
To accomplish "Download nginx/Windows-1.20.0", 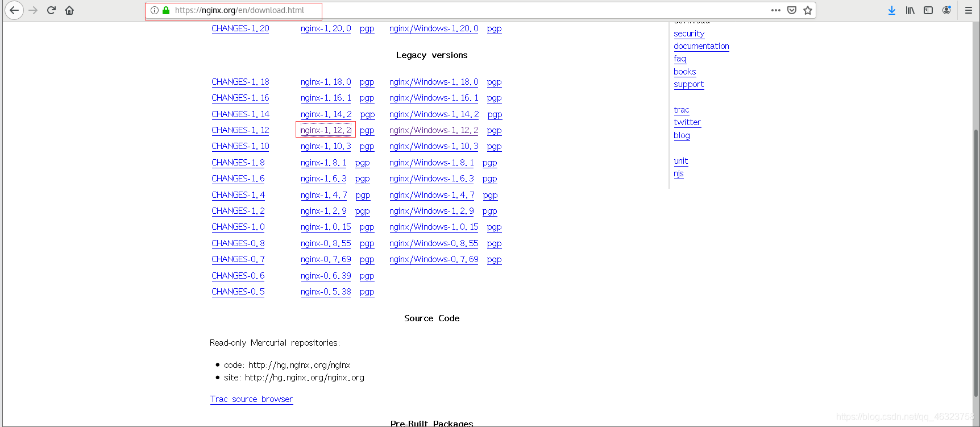I will 434,28.
